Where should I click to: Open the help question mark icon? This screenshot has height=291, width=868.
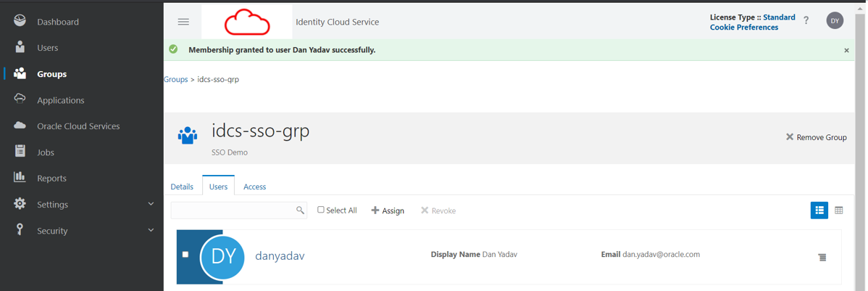point(806,20)
